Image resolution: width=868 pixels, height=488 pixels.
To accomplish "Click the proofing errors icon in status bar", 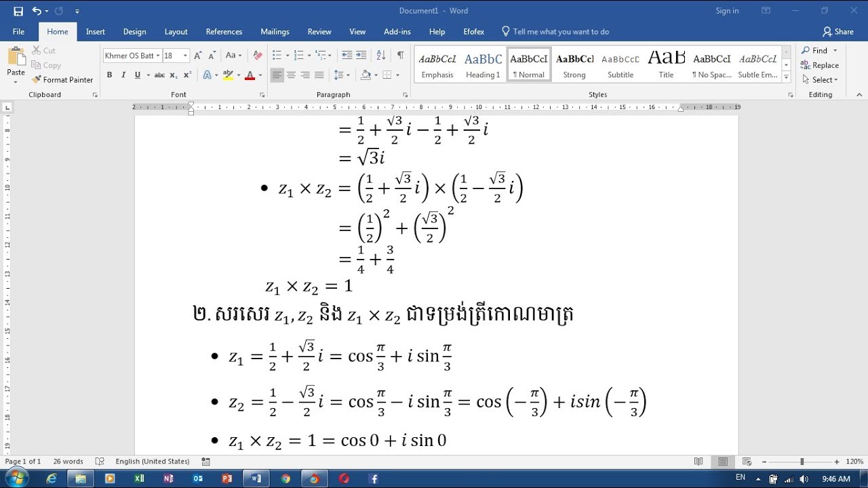I will [100, 462].
